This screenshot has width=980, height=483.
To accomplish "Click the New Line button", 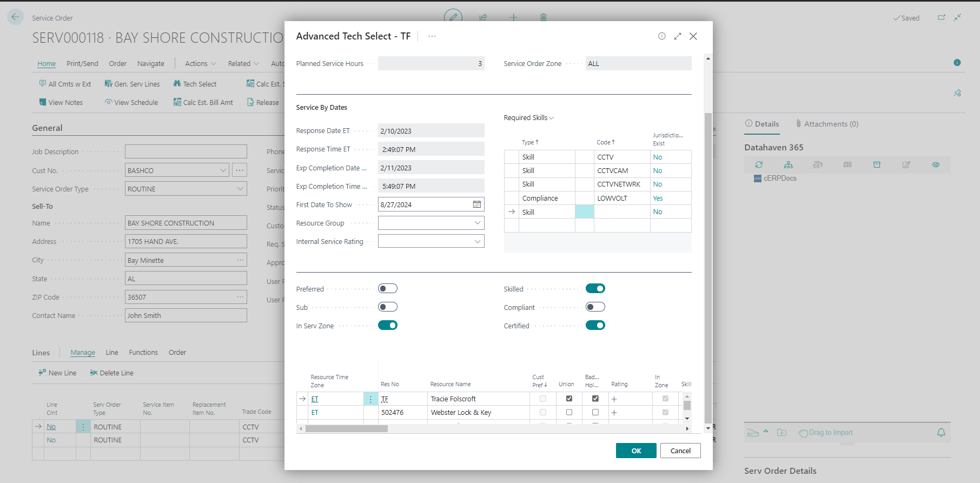I will coord(57,373).
